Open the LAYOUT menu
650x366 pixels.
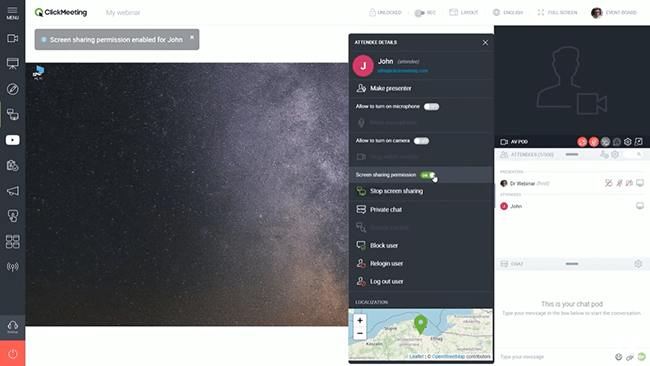pos(464,12)
